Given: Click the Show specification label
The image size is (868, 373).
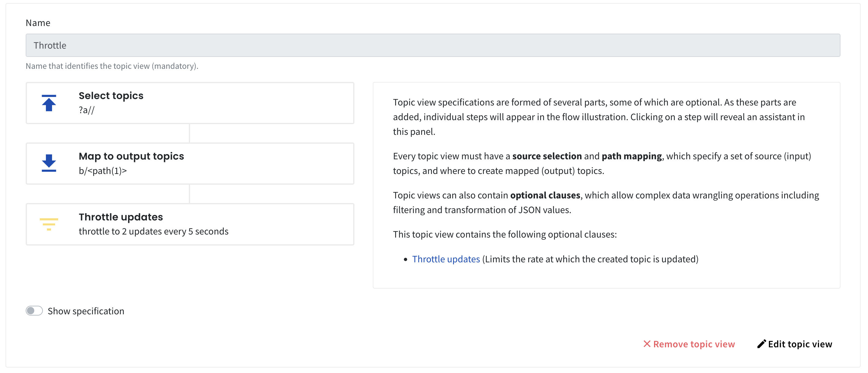Looking at the screenshot, I should coord(86,311).
